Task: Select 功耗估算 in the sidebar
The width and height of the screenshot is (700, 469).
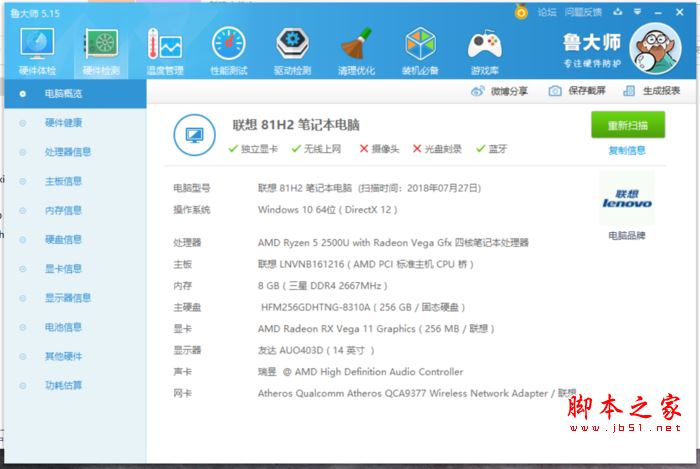Action: 75,385
